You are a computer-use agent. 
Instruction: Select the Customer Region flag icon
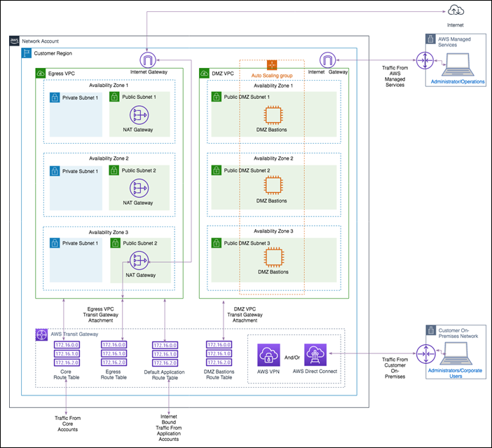(x=27, y=53)
